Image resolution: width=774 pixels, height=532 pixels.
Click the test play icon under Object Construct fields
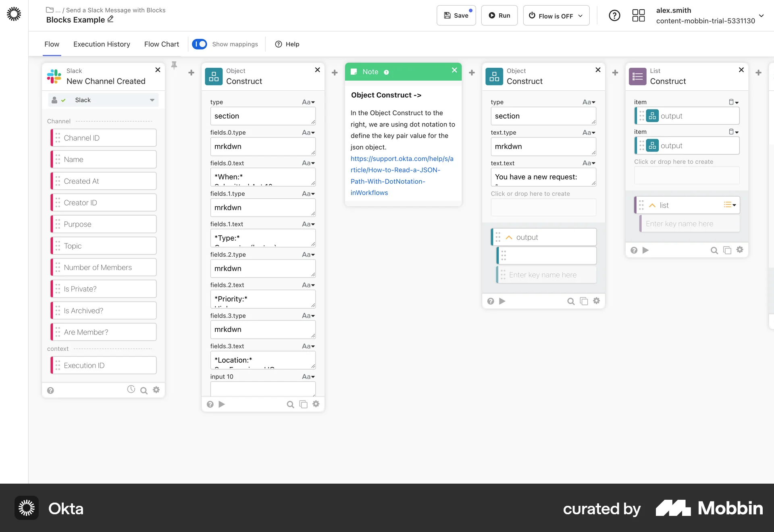pos(221,404)
